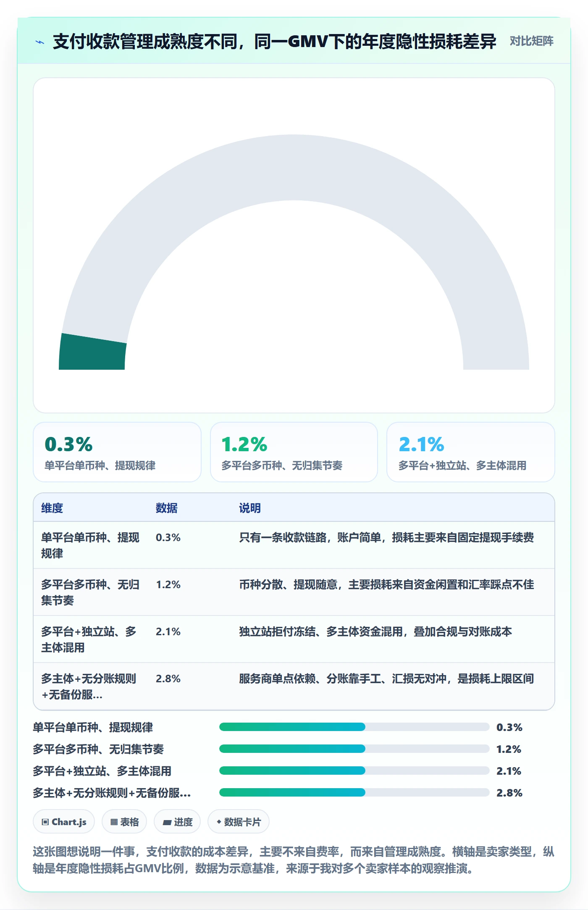
Task: Open the 1.2% 多平台多币种 data card
Action: pyautogui.click(x=294, y=452)
